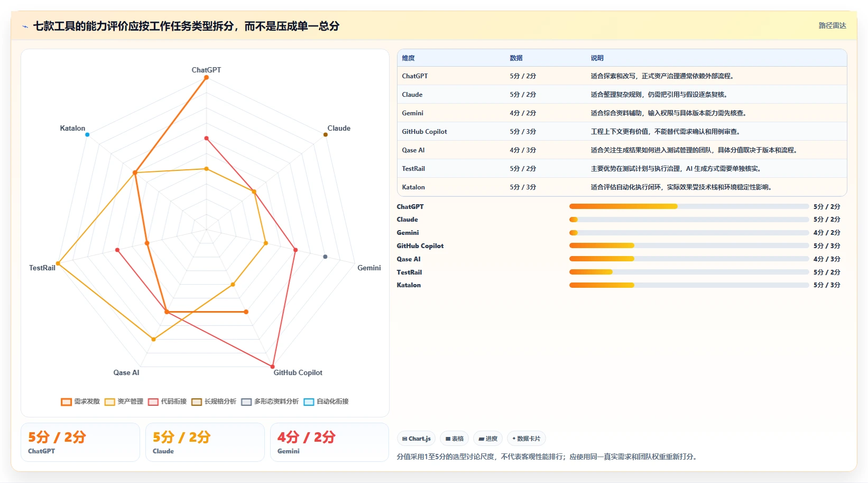The height and width of the screenshot is (483, 868).
Task: Open the Gemini 4分 / 2分 score card
Action: tap(329, 442)
